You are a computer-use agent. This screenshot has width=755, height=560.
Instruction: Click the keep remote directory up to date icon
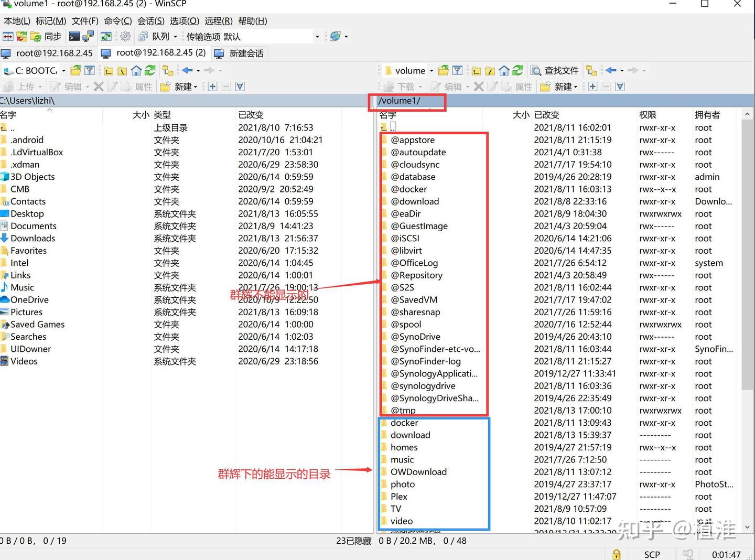point(106,36)
